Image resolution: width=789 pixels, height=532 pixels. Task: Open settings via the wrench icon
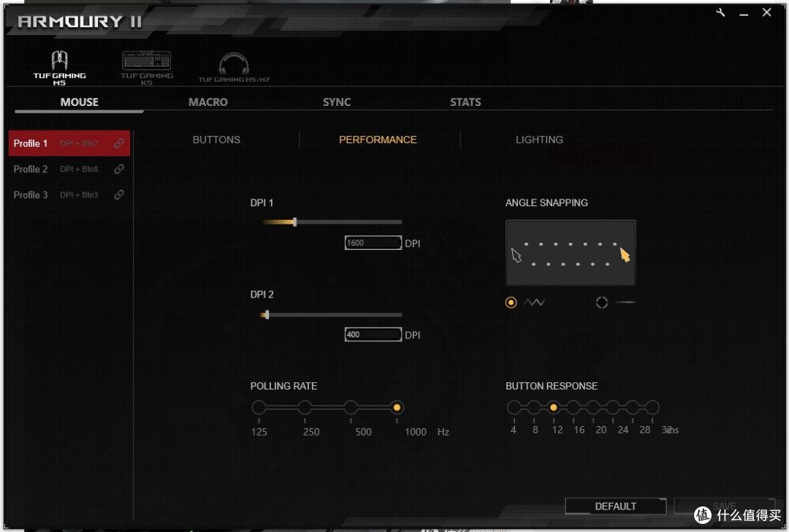click(720, 12)
